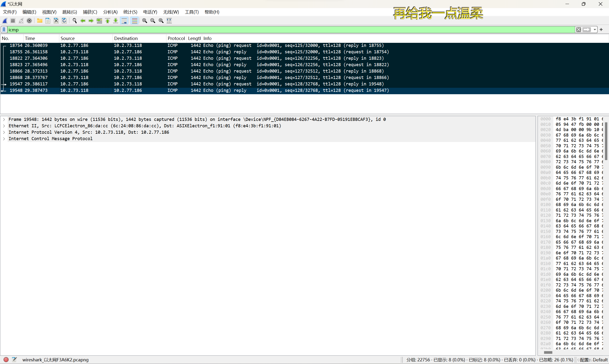
Task: Go back to previous packet in history
Action: coord(83,21)
